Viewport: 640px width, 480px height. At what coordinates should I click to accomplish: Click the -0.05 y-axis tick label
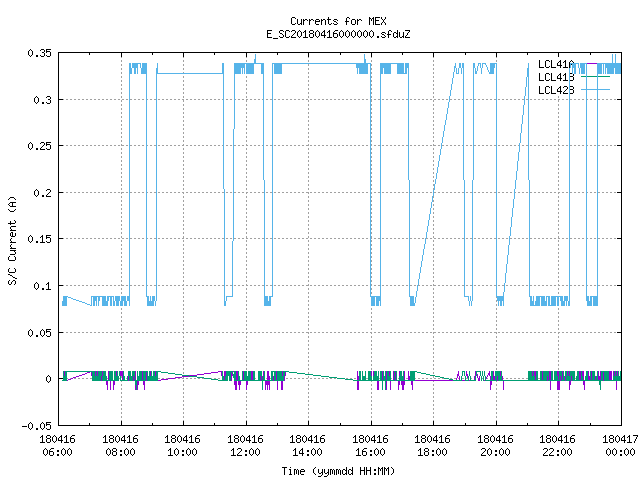click(37, 426)
